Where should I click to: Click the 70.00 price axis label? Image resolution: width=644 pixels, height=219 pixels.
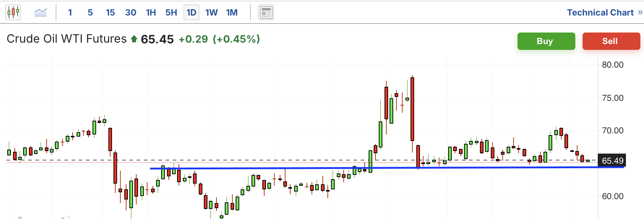click(x=613, y=130)
